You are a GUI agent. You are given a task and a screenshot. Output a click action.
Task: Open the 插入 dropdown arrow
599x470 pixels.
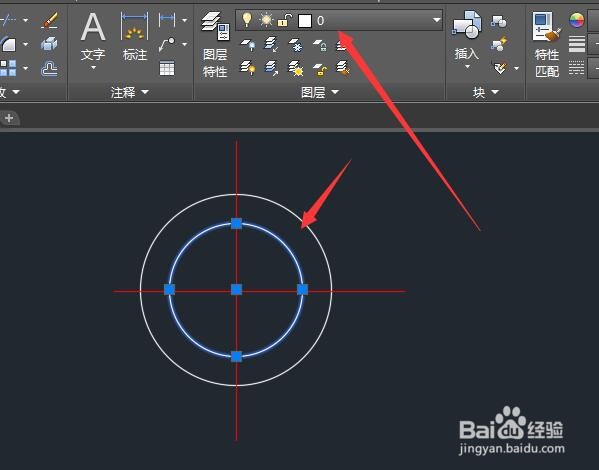[467, 67]
